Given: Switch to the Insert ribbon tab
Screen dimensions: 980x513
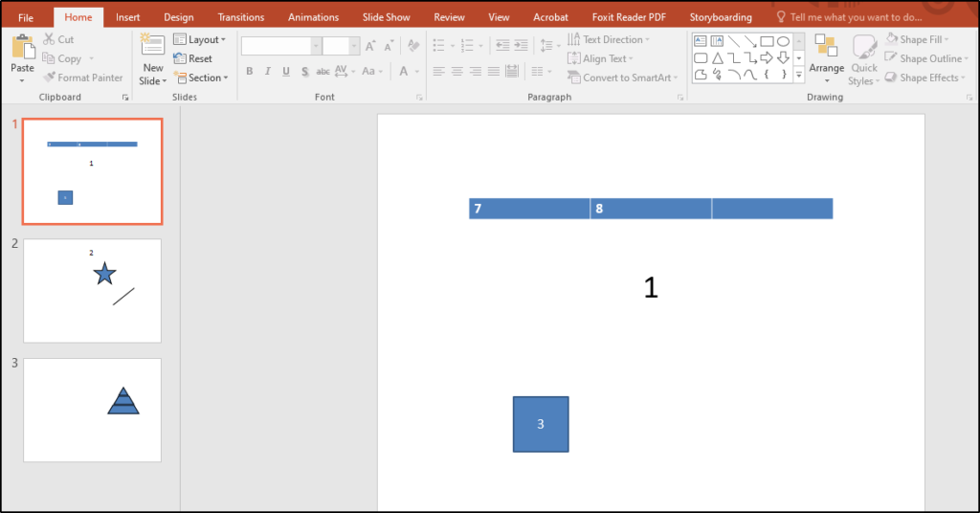Looking at the screenshot, I should [x=127, y=17].
